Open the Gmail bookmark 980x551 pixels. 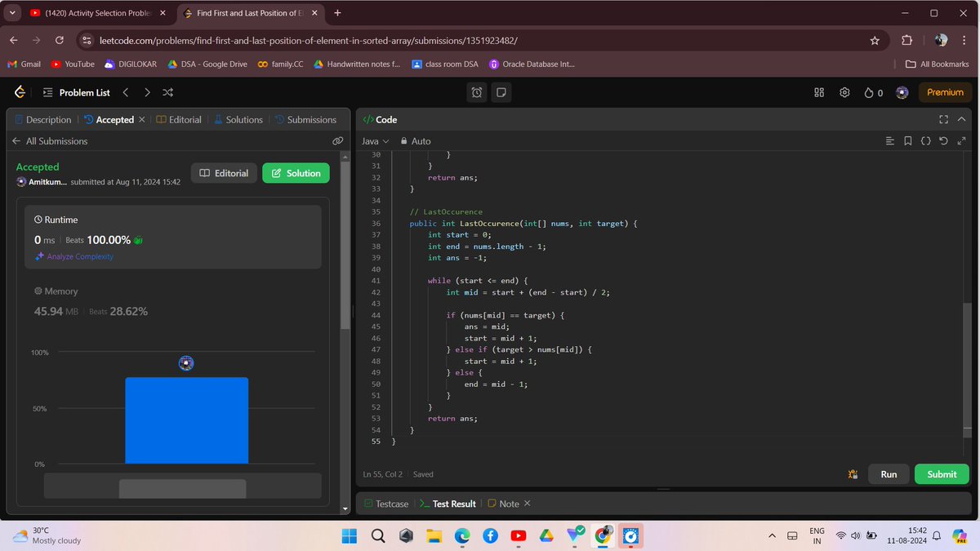(24, 64)
